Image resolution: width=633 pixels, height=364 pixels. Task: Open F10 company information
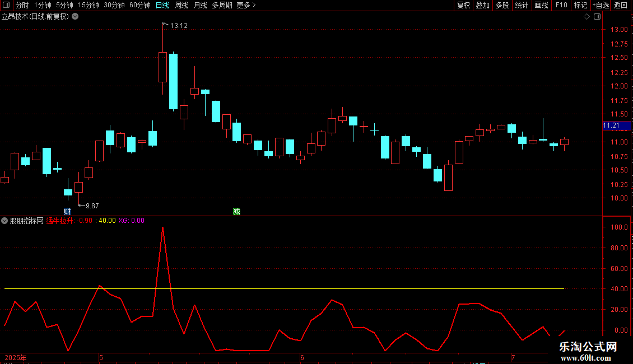[561, 5]
